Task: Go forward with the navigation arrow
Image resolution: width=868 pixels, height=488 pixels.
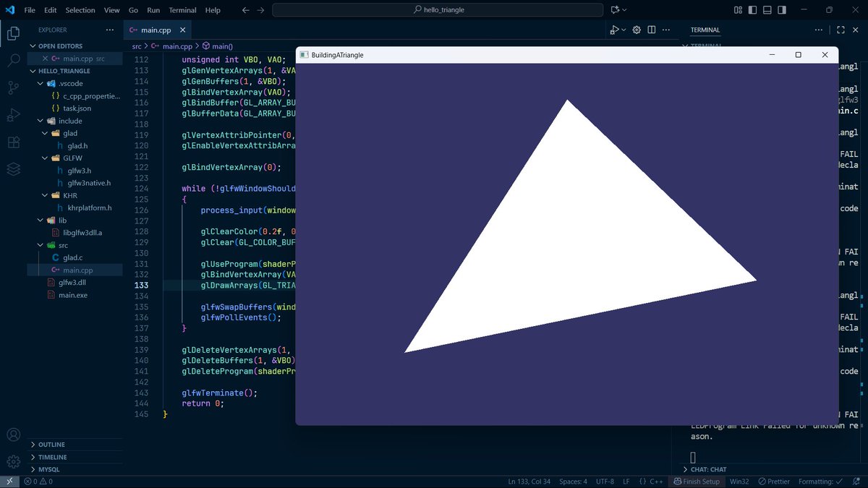Action: 261,10
